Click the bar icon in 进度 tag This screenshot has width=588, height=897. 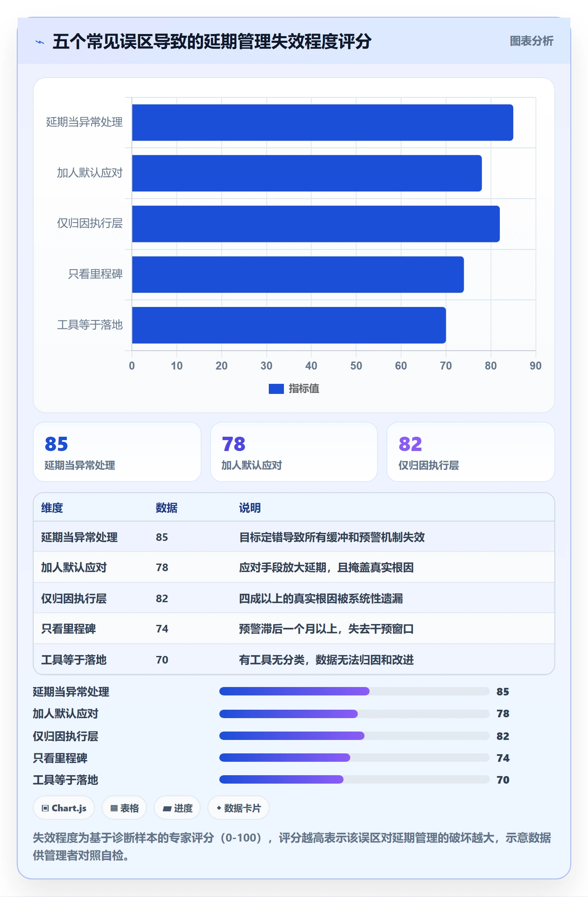coord(167,809)
